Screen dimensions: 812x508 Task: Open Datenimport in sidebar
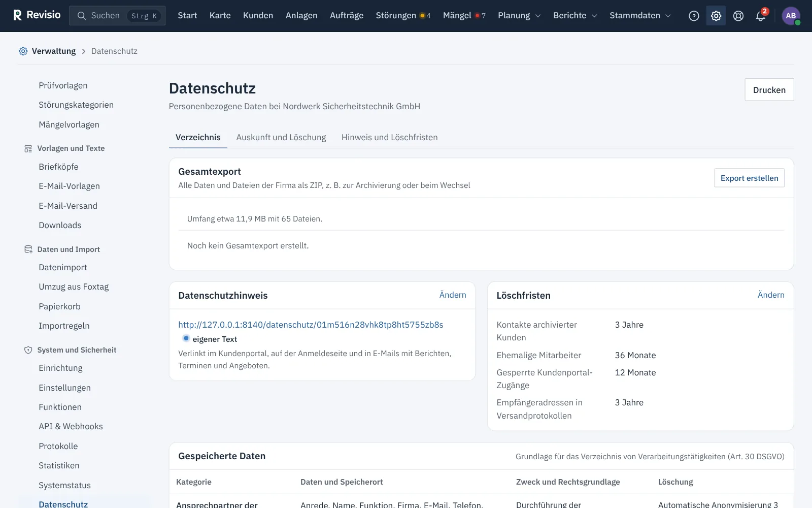(62, 267)
